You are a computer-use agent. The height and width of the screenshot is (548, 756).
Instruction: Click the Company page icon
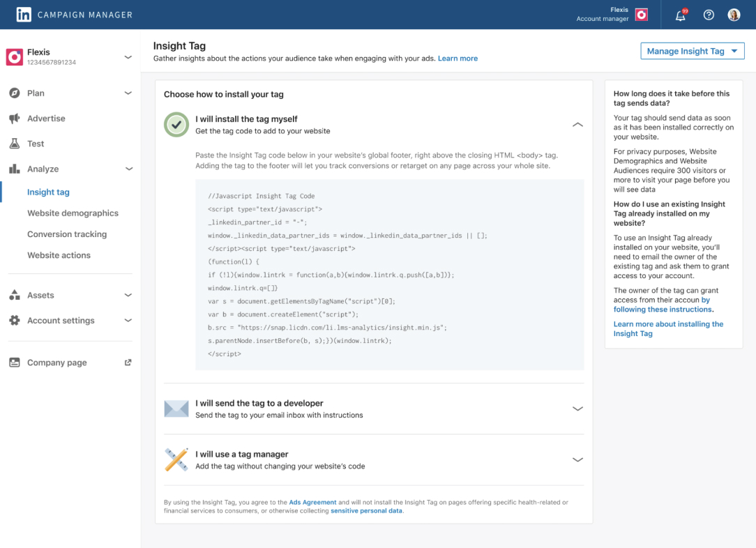[15, 363]
